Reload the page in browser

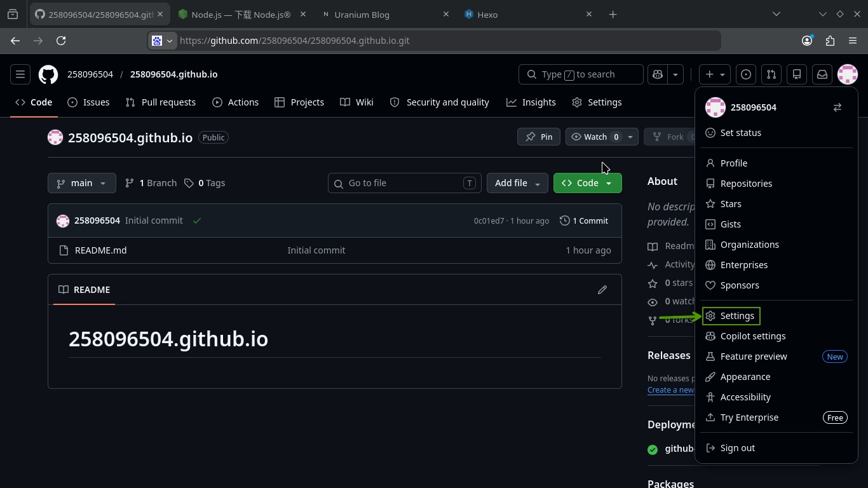click(61, 41)
